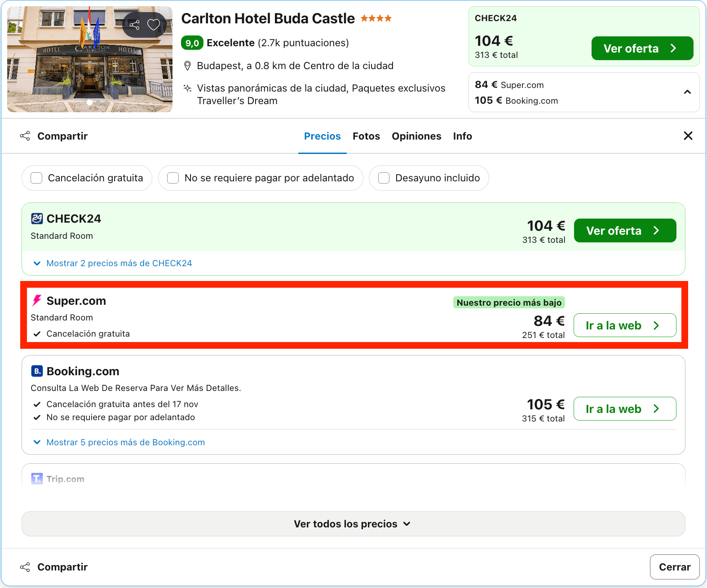Image resolution: width=707 pixels, height=588 pixels.
Task: Click Ver oferta in CHECK24 Standard Room row
Action: pyautogui.click(x=625, y=230)
